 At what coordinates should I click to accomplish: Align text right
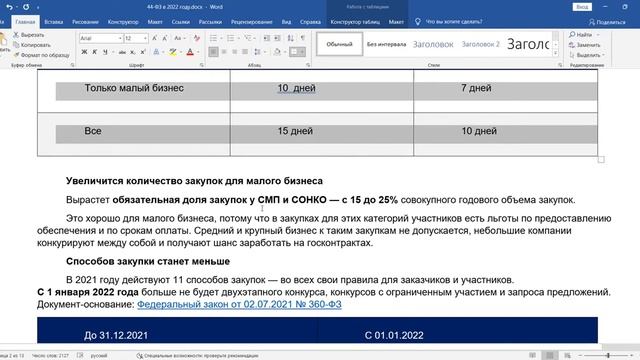point(234,52)
